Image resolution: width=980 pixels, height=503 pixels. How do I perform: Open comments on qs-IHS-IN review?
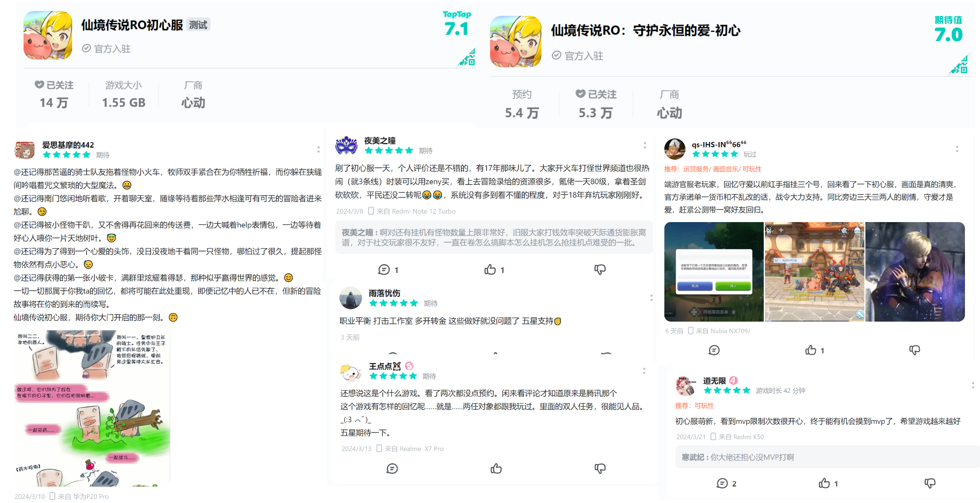(x=714, y=350)
